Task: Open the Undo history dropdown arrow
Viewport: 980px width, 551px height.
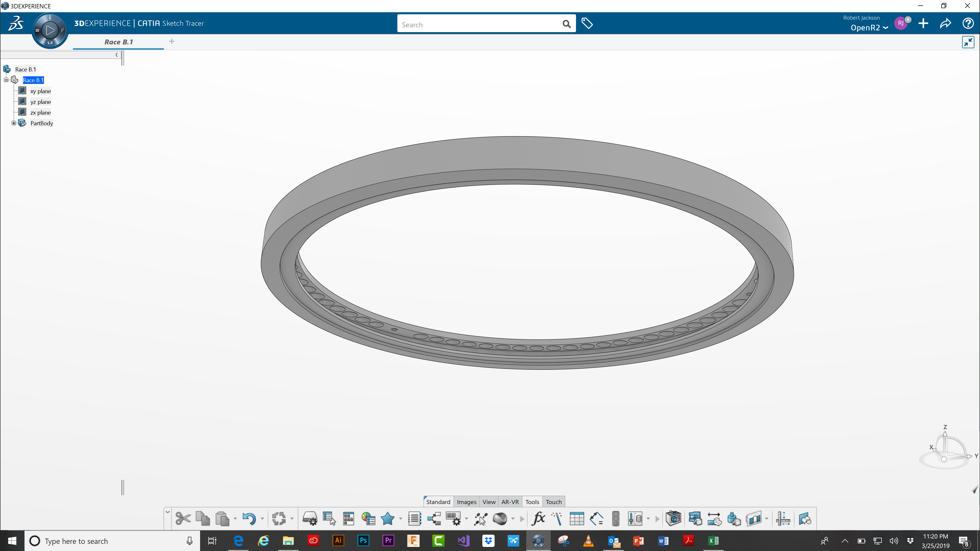Action: [x=262, y=519]
